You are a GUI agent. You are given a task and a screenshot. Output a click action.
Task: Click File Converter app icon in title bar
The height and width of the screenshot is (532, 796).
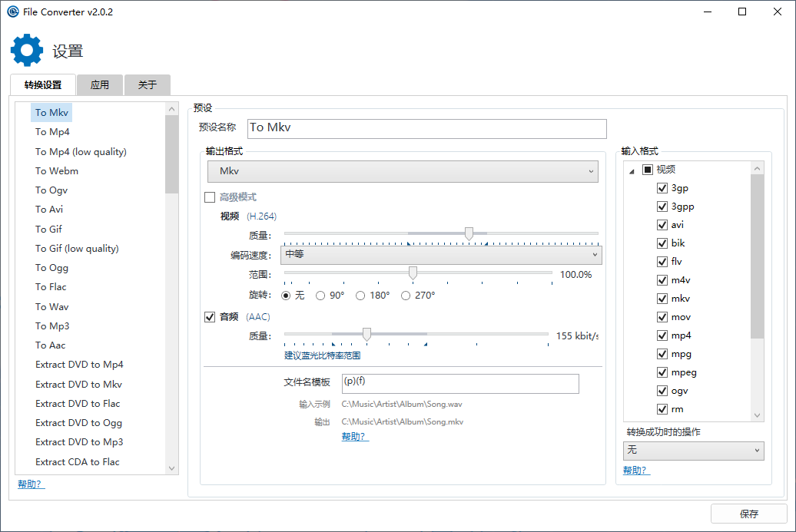coord(13,12)
